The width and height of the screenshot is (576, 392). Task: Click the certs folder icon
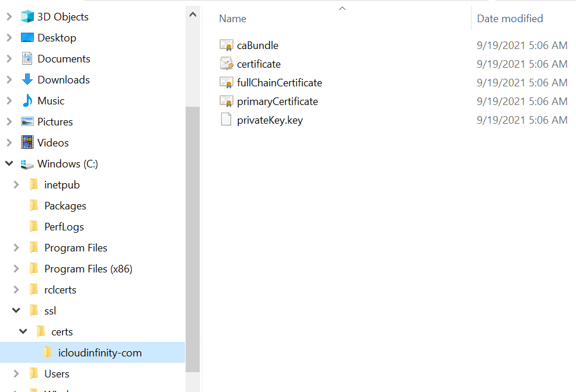tap(41, 331)
